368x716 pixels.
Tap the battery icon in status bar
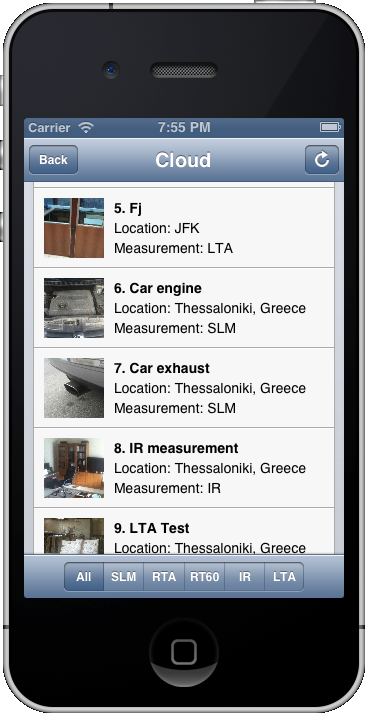(x=330, y=127)
